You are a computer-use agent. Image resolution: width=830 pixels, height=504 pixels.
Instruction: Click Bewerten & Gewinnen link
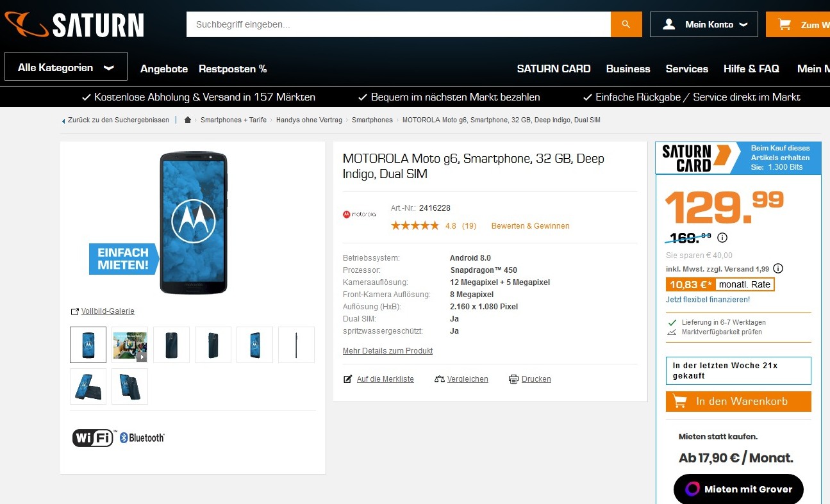click(x=530, y=225)
